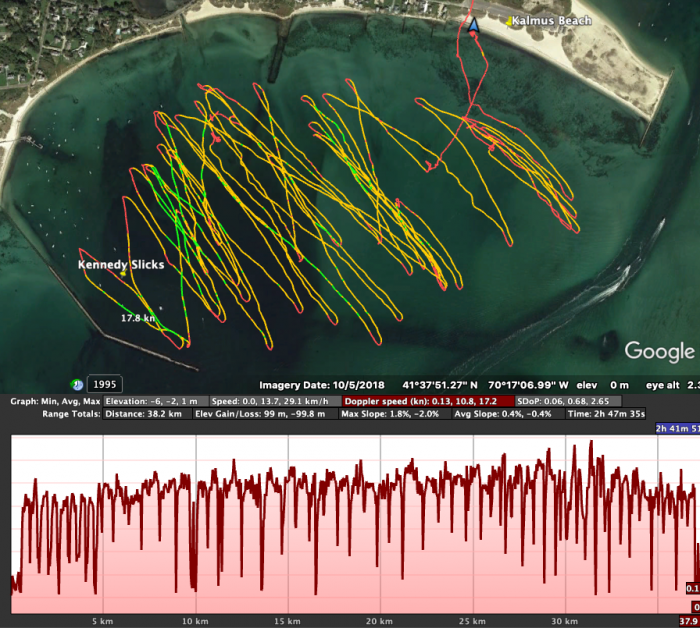
Task: Click the Kennedy Slicks label on map
Action: coord(121,265)
